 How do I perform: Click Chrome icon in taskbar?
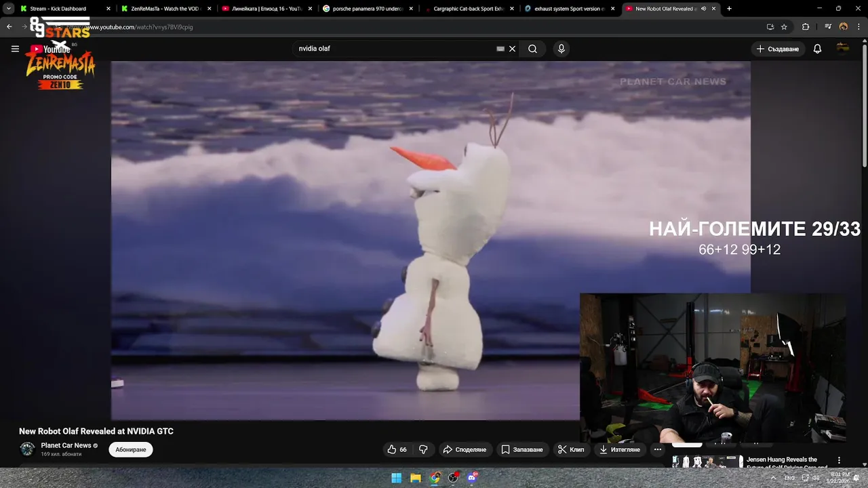[x=435, y=478]
